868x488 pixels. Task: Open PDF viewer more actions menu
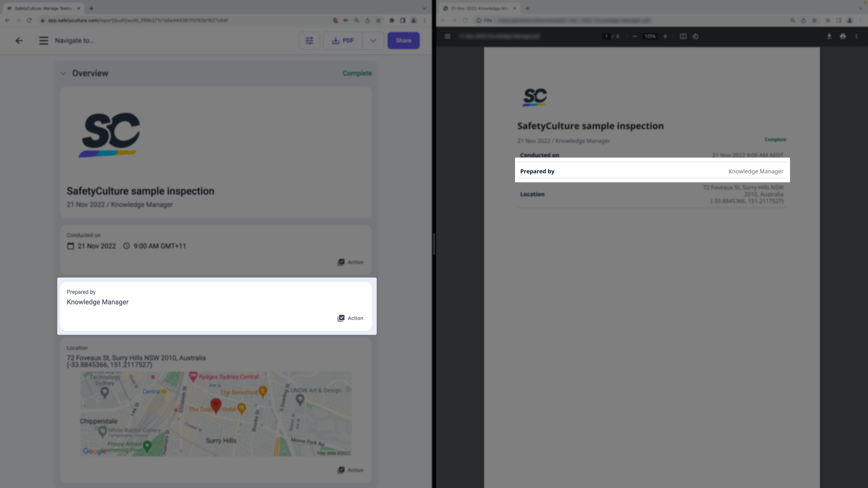(856, 36)
